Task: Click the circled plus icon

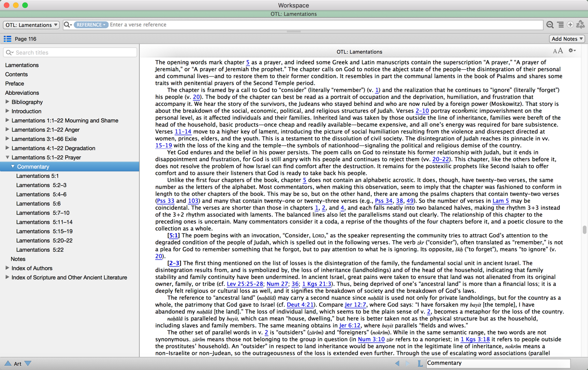Action: tap(570, 25)
